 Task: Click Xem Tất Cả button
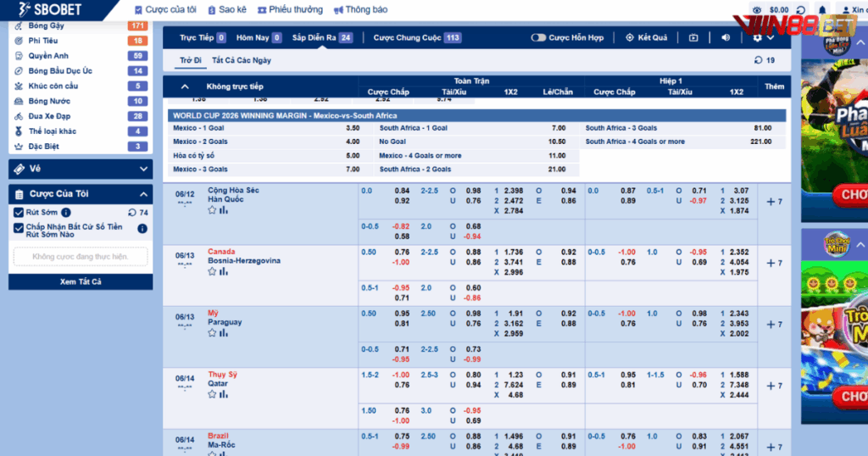tap(81, 281)
